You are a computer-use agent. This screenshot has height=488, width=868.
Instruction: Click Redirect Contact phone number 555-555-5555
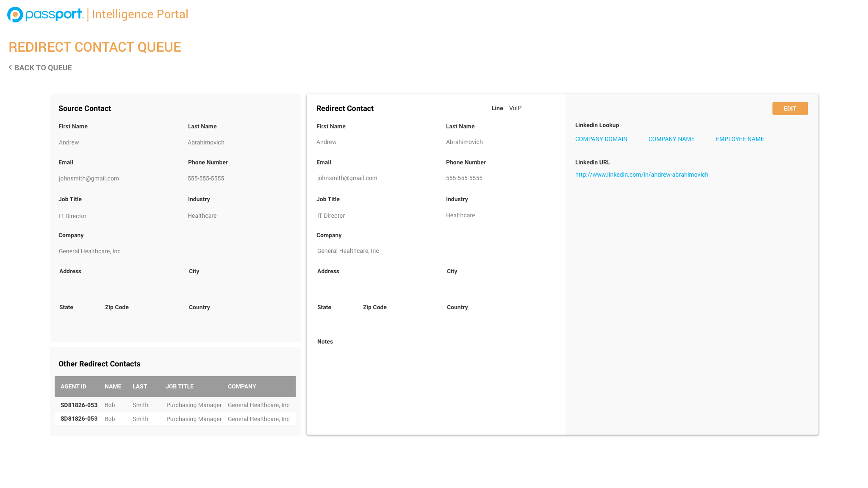pos(464,178)
